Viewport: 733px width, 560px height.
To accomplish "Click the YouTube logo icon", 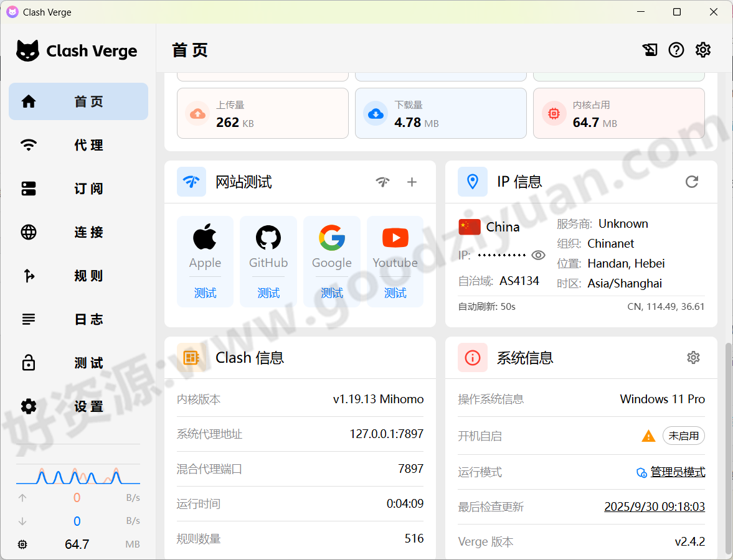I will [x=395, y=239].
